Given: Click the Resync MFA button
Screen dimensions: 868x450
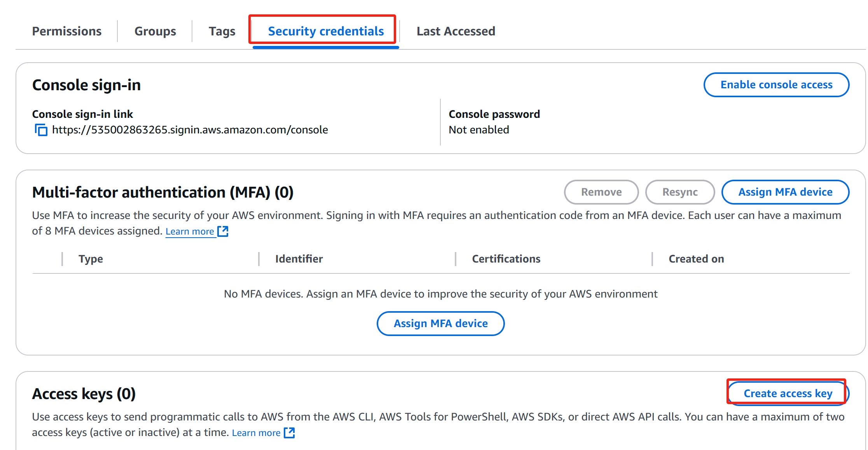Looking at the screenshot, I should [x=680, y=192].
